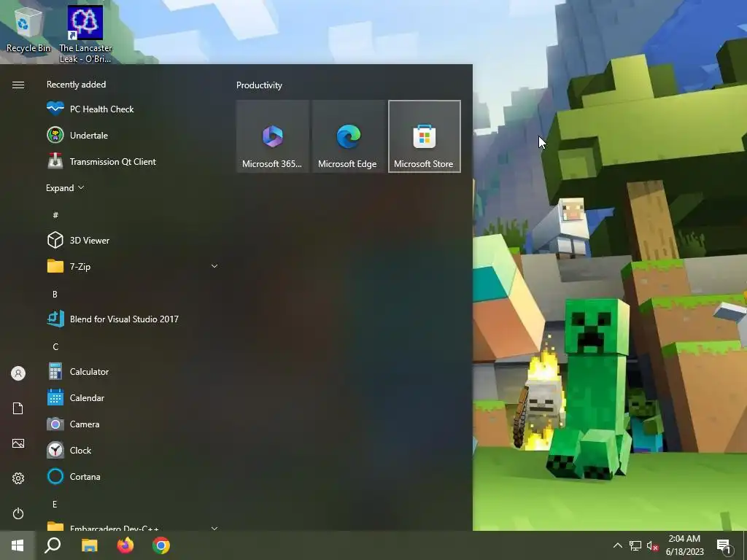This screenshot has height=560, width=747.
Task: Open the Microsoft Store tile
Action: (x=425, y=136)
